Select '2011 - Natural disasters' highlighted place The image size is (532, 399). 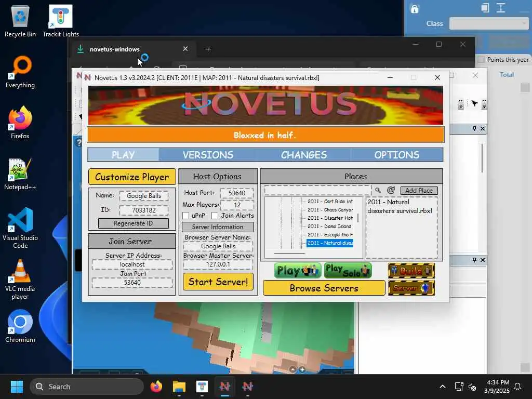pyautogui.click(x=330, y=243)
